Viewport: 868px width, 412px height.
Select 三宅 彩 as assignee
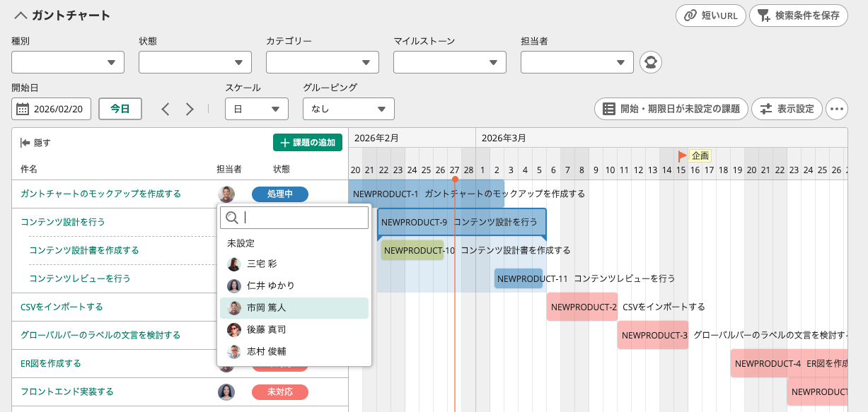pyautogui.click(x=294, y=264)
